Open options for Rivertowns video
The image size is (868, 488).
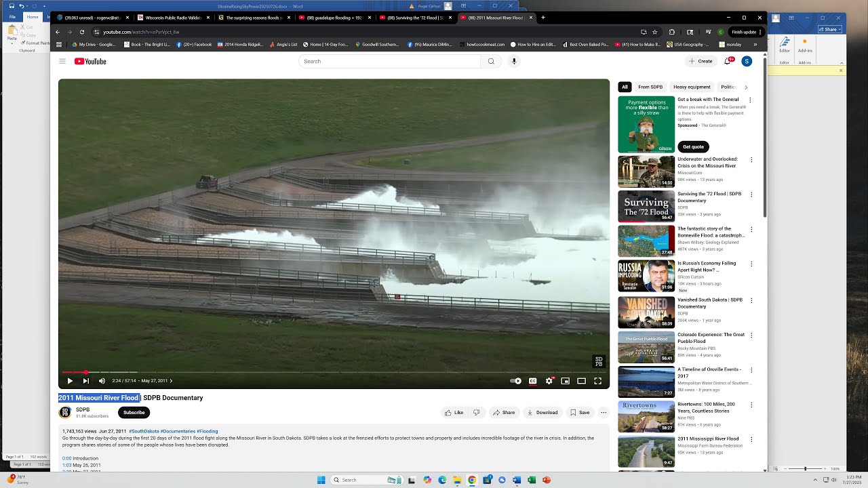tap(751, 405)
